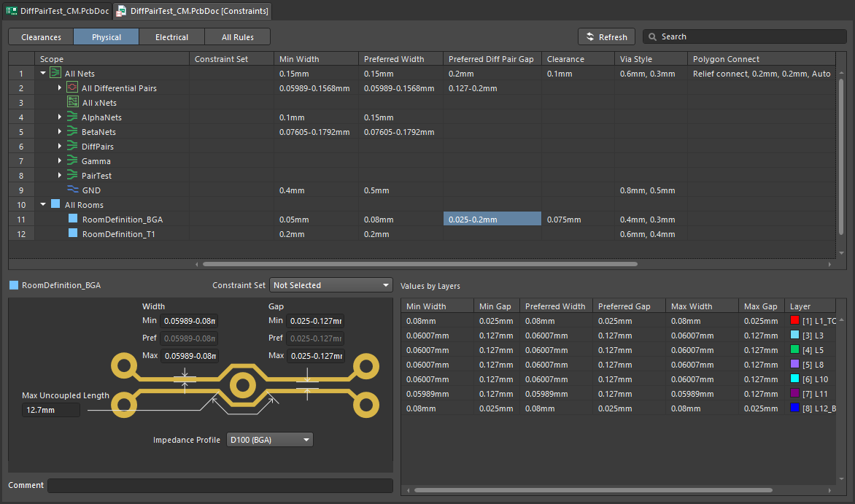Click the Max Uncoupled Length field
The width and height of the screenshot is (855, 504).
[x=51, y=410]
